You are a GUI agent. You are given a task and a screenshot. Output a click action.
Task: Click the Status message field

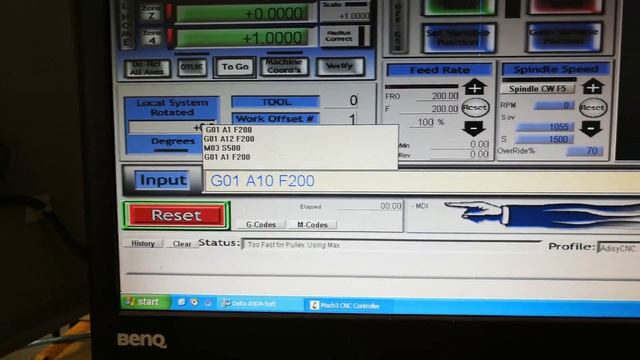391,244
